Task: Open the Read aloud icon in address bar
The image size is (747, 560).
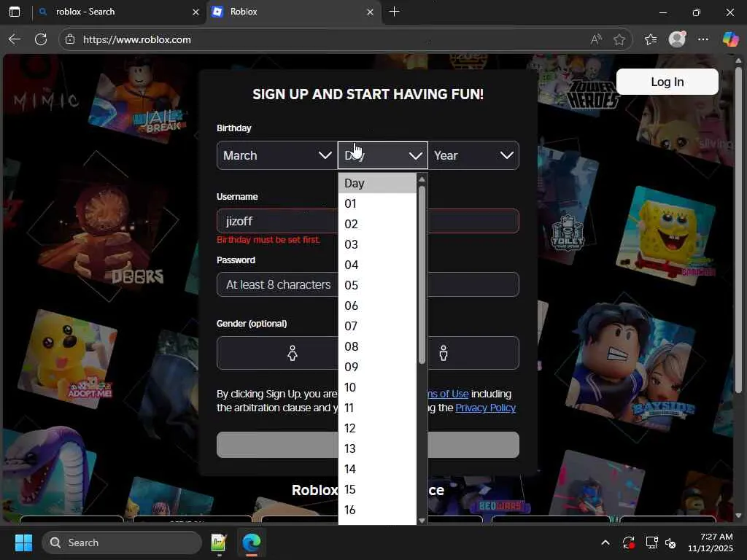Action: tap(596, 39)
